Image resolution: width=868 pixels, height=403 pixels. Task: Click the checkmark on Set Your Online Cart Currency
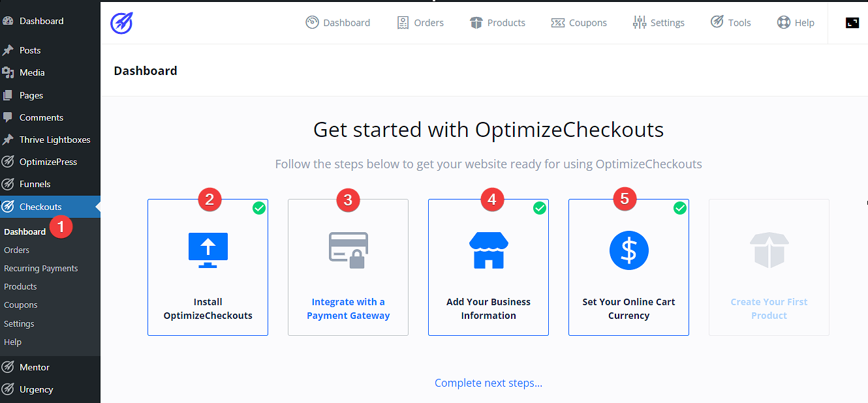click(680, 208)
